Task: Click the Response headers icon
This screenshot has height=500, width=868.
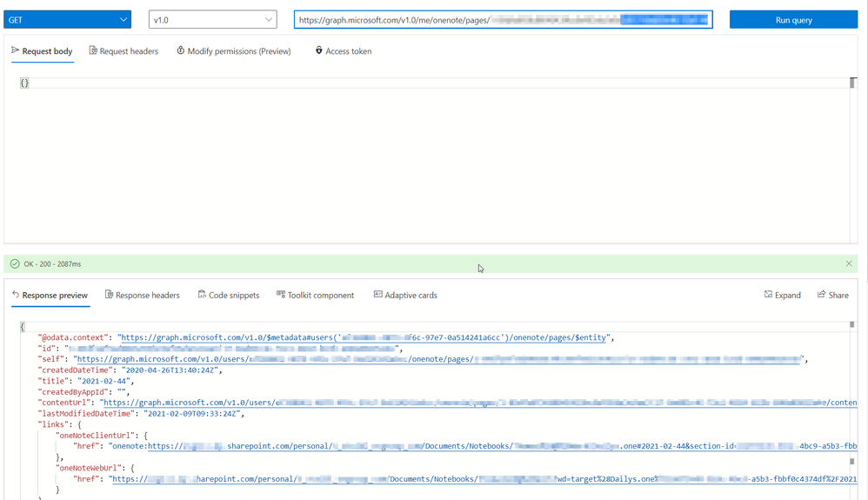Action: point(109,295)
